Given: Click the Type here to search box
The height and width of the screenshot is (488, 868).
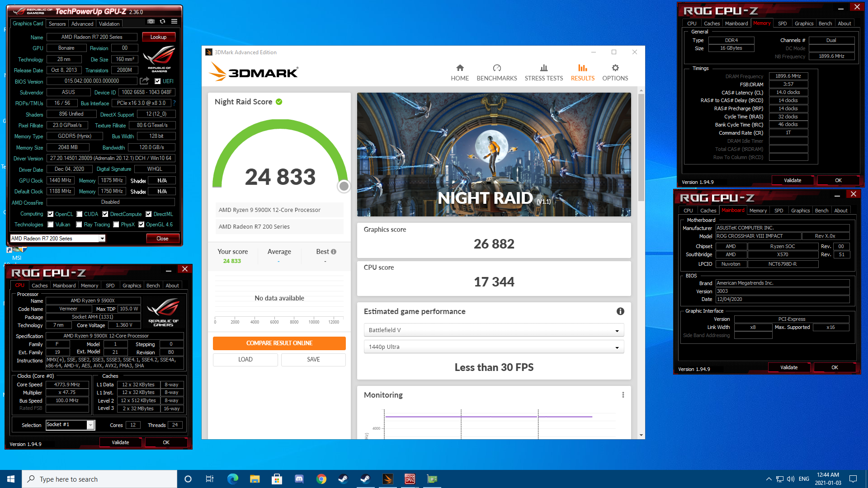Looking at the screenshot, I should pos(99,479).
